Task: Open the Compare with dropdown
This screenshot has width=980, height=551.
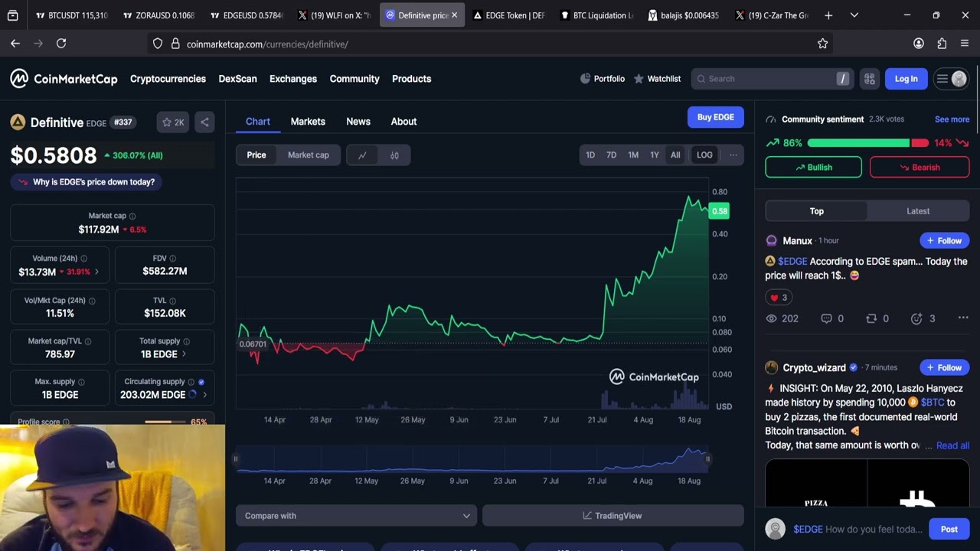Action: (x=356, y=516)
